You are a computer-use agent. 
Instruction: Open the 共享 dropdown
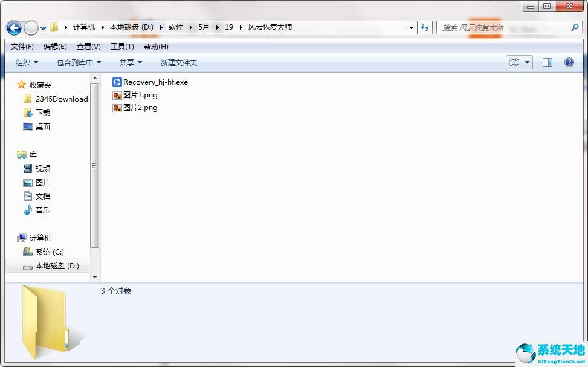(131, 63)
